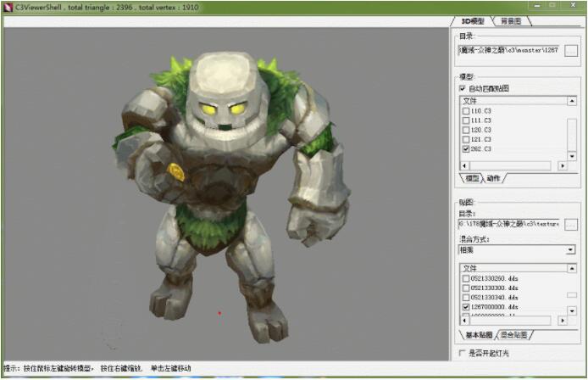Close the C3ViewerShell window
The width and height of the screenshot is (588, 380).
[x=573, y=5]
